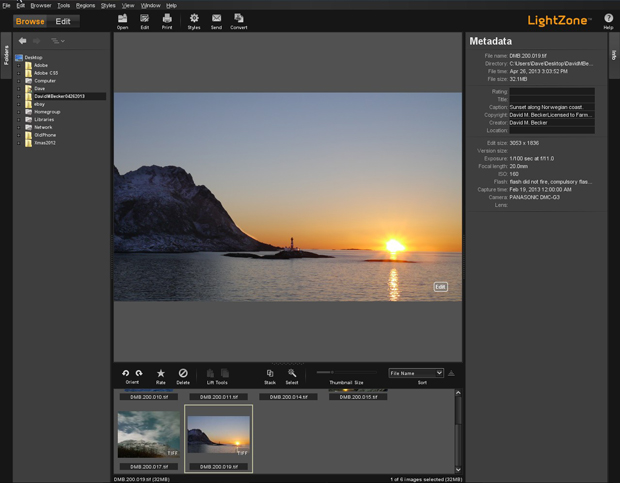
Task: Select the OldPhone folder
Action: point(45,135)
